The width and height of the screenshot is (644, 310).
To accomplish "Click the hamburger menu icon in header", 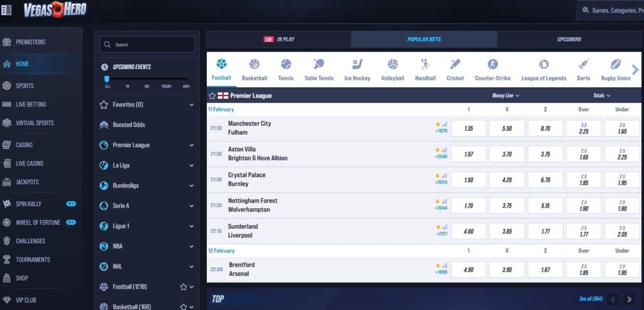I will point(8,10).
